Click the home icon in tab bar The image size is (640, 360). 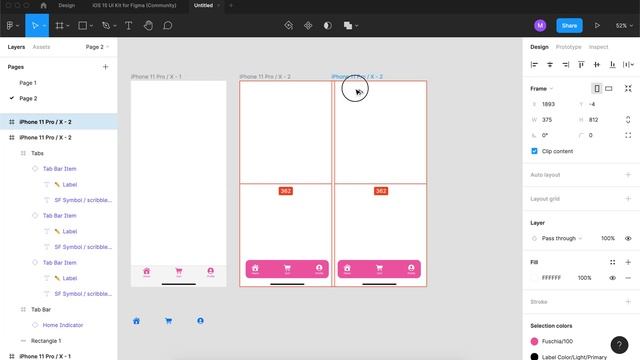click(x=43, y=5)
